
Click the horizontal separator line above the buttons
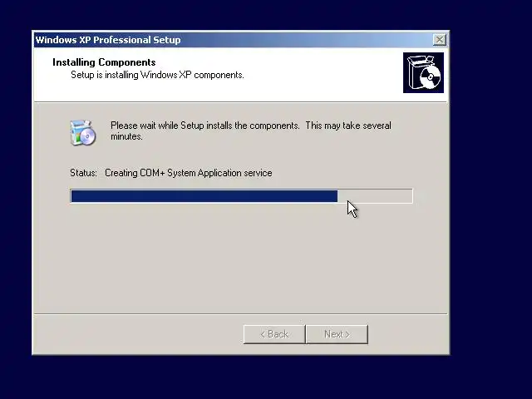pyautogui.click(x=240, y=314)
